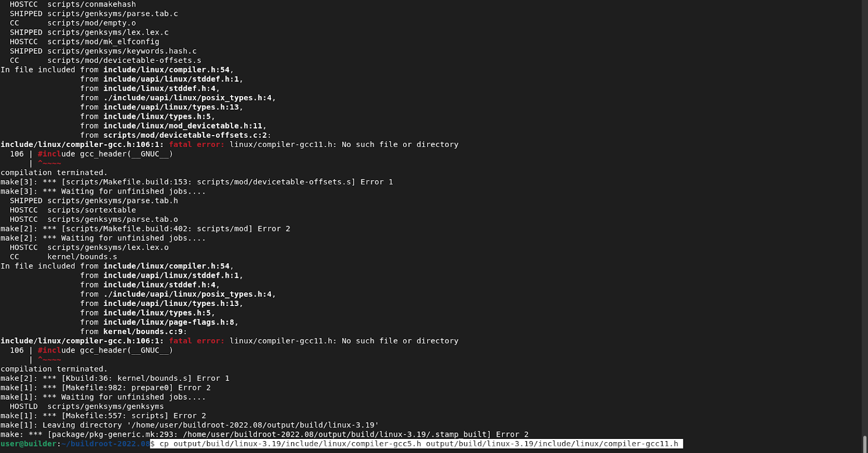Click the Makefile:557 scripts Error 2 line
The width and height of the screenshot is (868, 453).
tap(103, 416)
